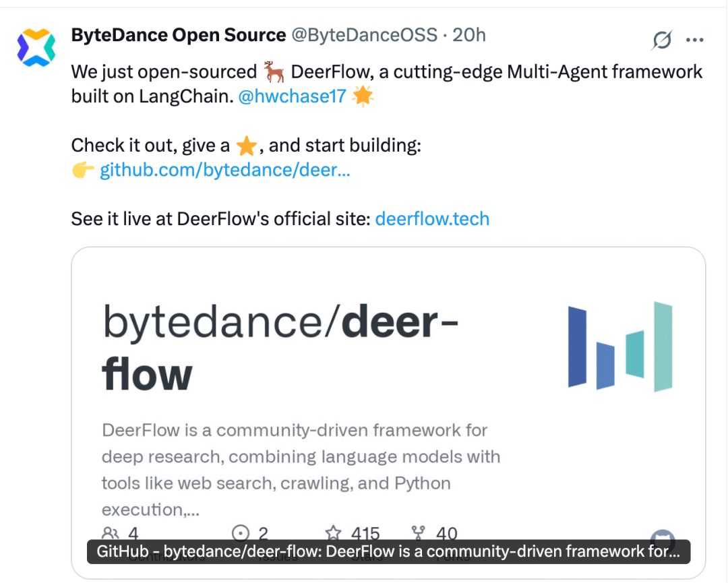
Task: Click the Grok explain icon on tweet
Action: [x=662, y=40]
